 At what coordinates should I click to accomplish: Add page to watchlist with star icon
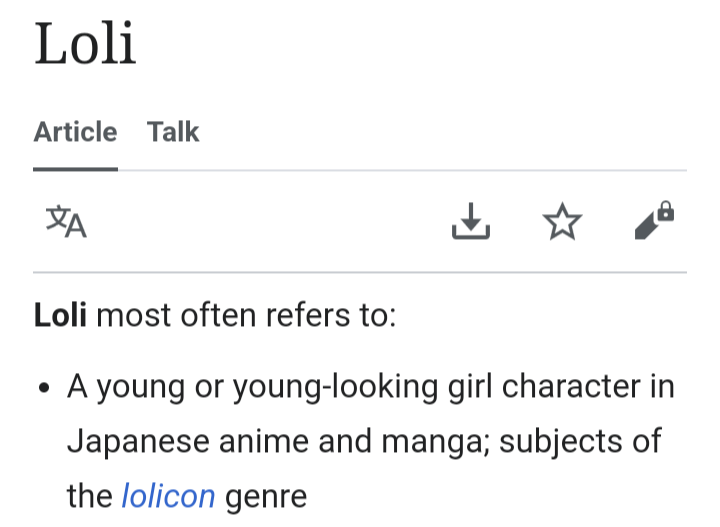pyautogui.click(x=563, y=222)
